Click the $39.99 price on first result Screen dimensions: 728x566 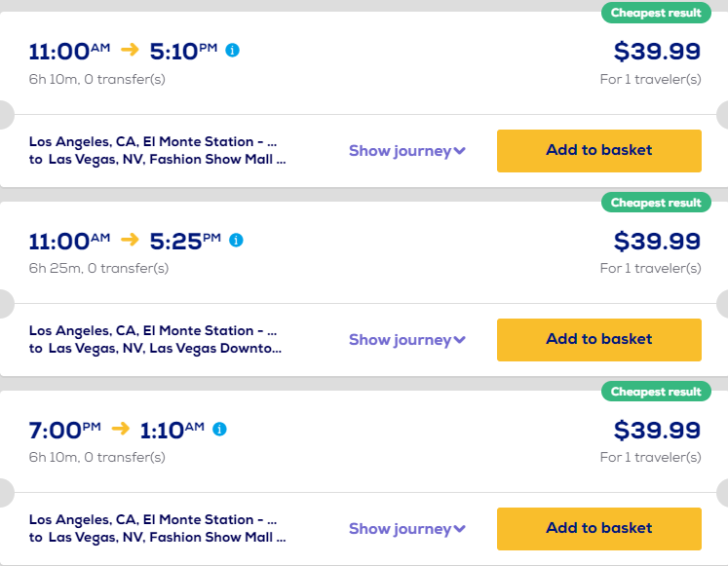pos(656,51)
